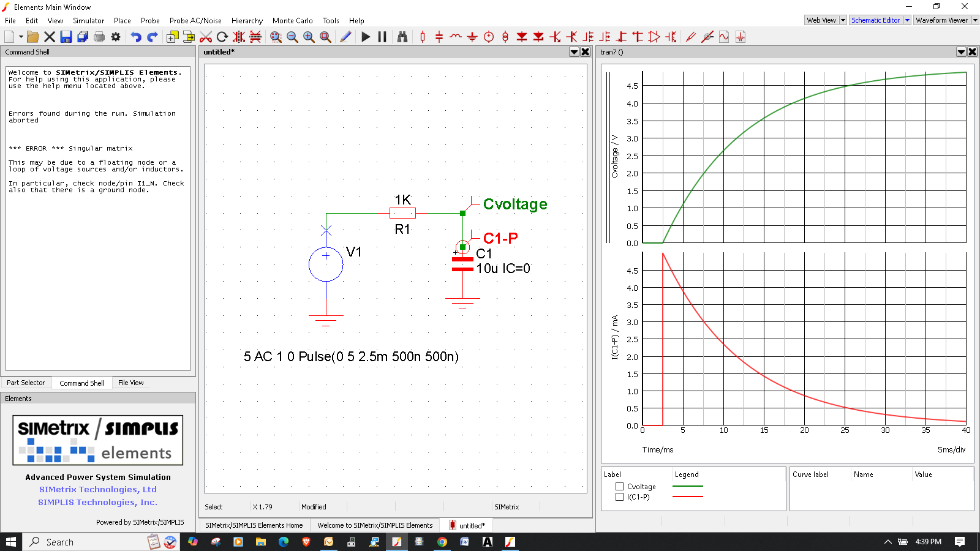Image resolution: width=980 pixels, height=551 pixels.
Task: Place a capacitor from the toolbar
Action: tap(439, 37)
